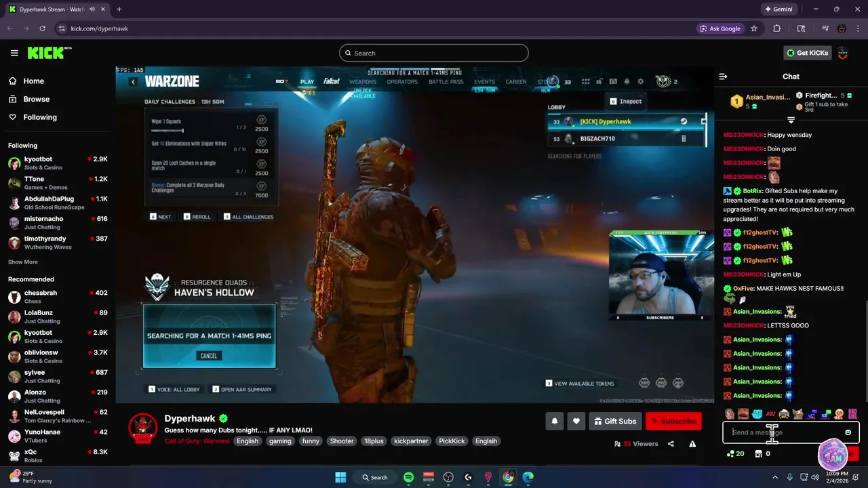
Task: Open the Chrome three-dot menu
Action: point(858,28)
